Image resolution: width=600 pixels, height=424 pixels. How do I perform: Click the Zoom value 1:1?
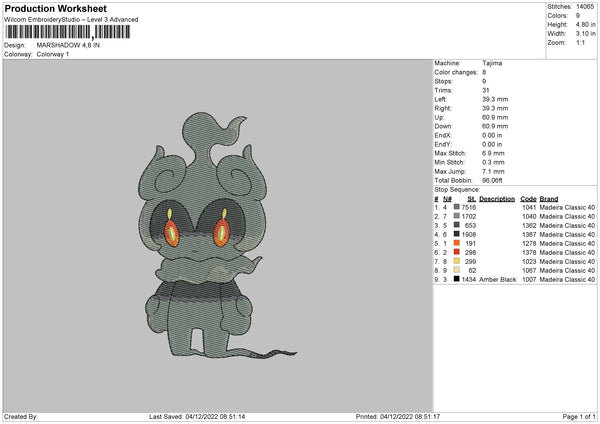[580, 42]
